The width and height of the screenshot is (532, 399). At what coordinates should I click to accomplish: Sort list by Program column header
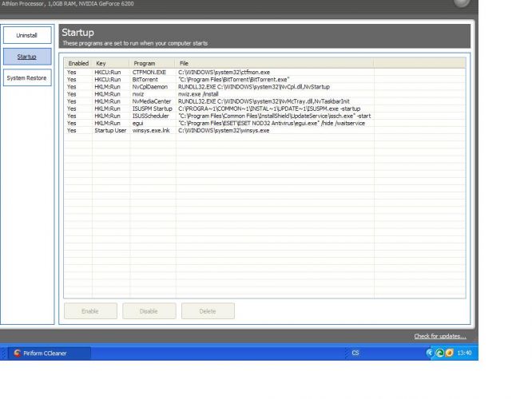point(153,63)
